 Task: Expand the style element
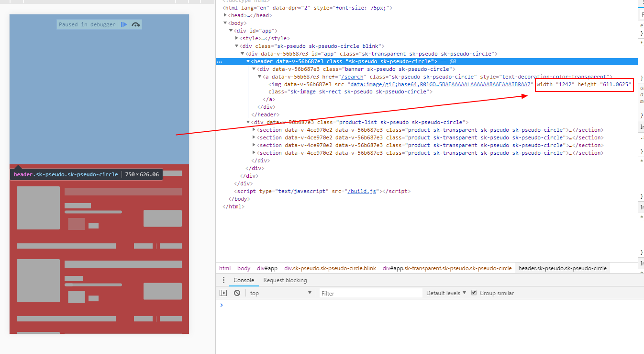click(237, 38)
